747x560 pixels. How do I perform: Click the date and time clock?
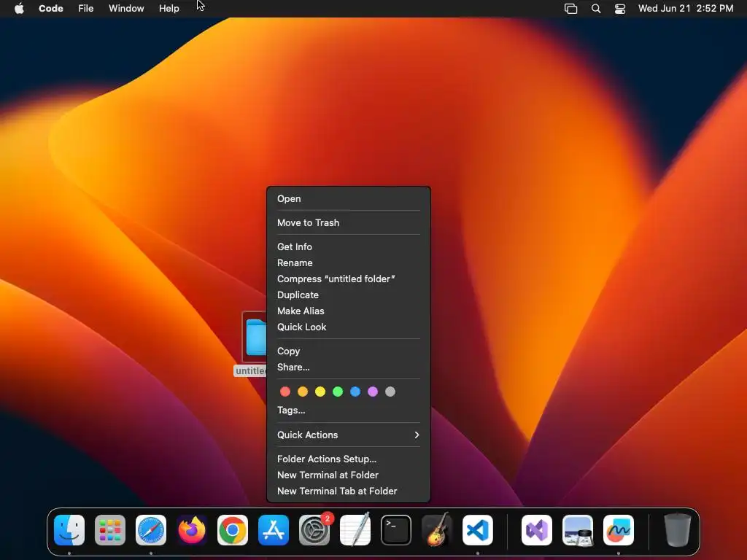(x=686, y=8)
